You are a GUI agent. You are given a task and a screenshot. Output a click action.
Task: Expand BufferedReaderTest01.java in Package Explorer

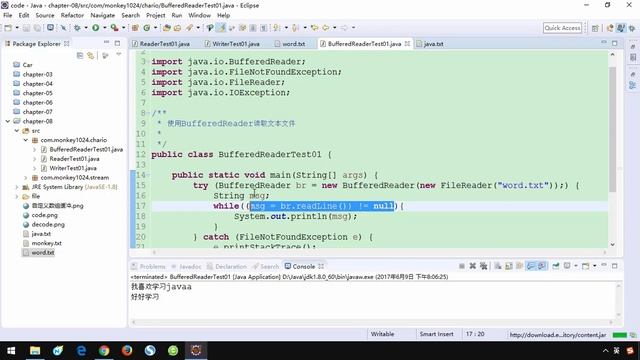coord(35,149)
